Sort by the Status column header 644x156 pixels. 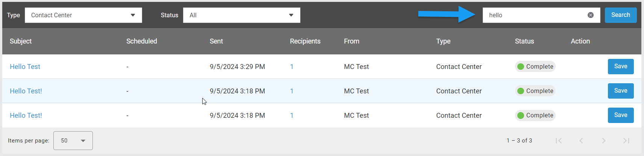tap(524, 41)
